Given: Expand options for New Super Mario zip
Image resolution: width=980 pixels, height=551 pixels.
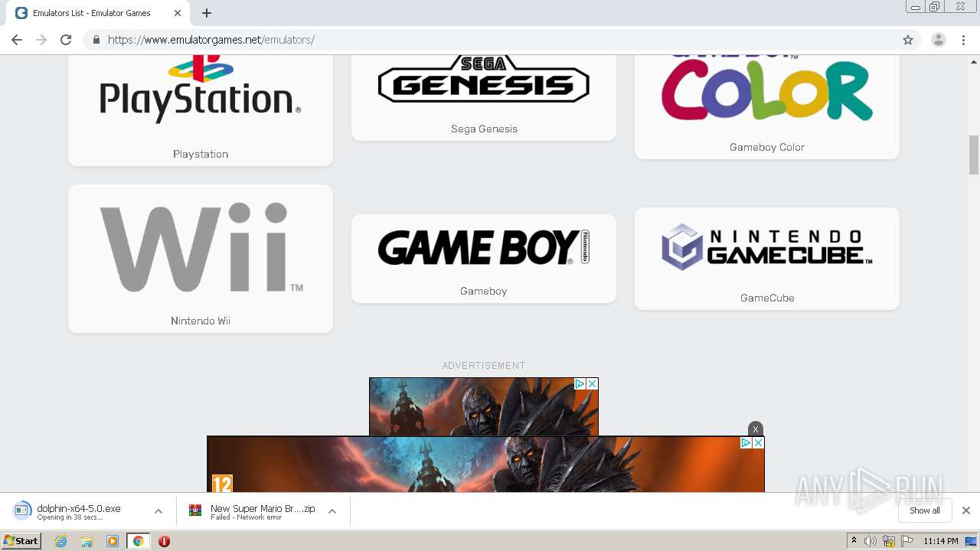Looking at the screenshot, I should pos(332,511).
